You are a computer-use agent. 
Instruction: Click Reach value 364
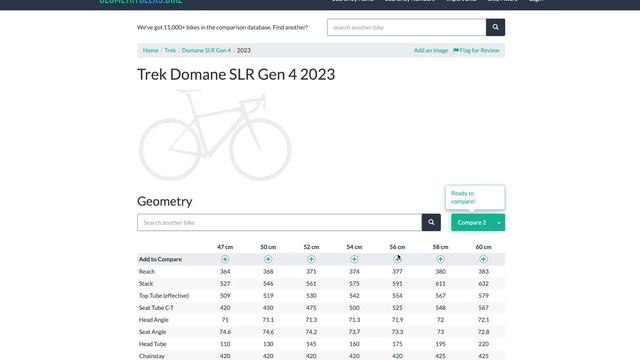point(225,271)
